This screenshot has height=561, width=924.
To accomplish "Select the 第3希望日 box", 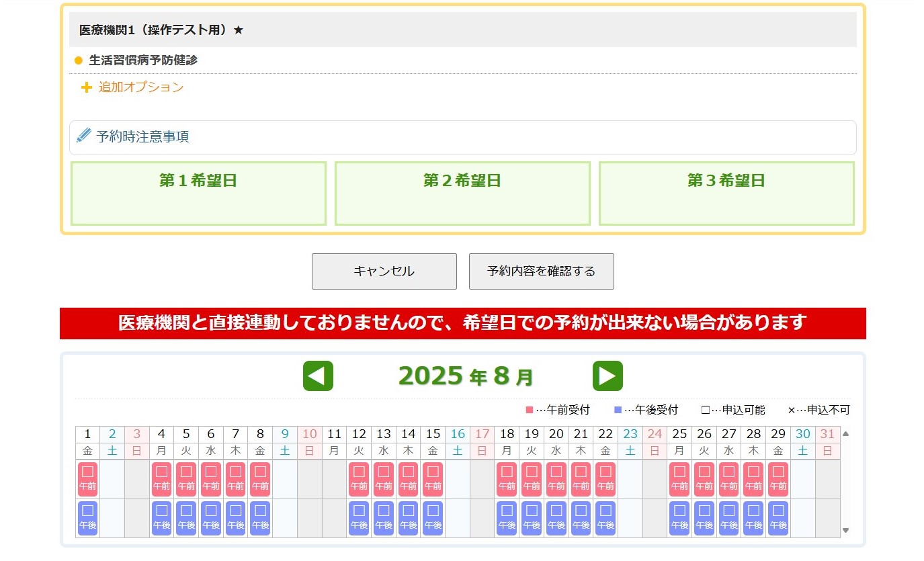I will coord(726,193).
